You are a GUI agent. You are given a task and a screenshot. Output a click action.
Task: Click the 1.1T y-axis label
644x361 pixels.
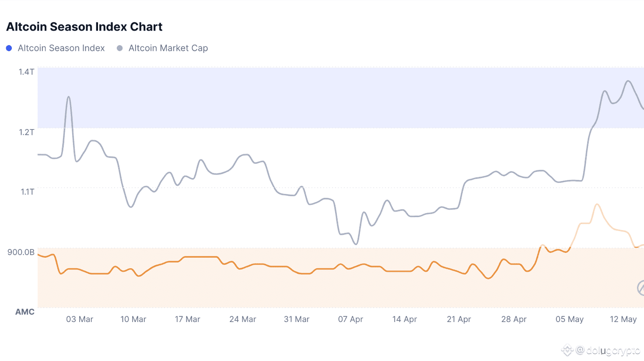pos(27,192)
